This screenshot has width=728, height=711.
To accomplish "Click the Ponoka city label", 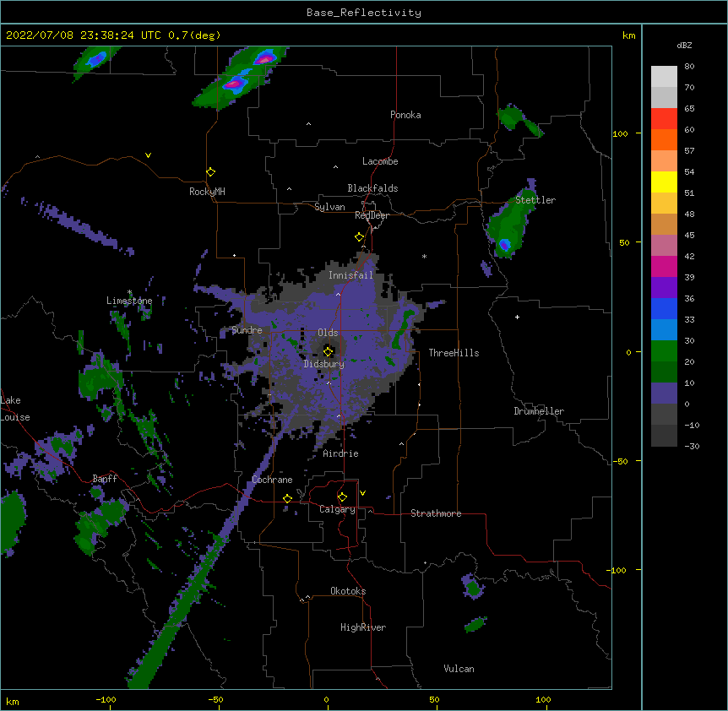I will [405, 115].
